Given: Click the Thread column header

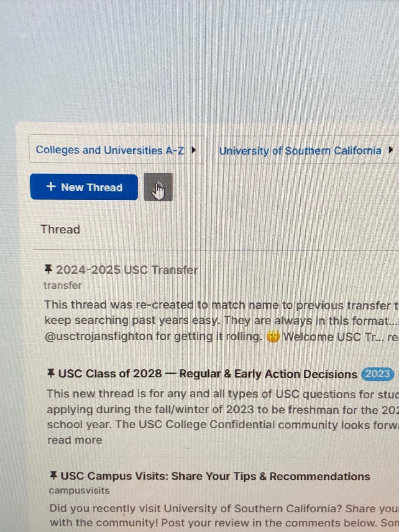Looking at the screenshot, I should 60,229.
